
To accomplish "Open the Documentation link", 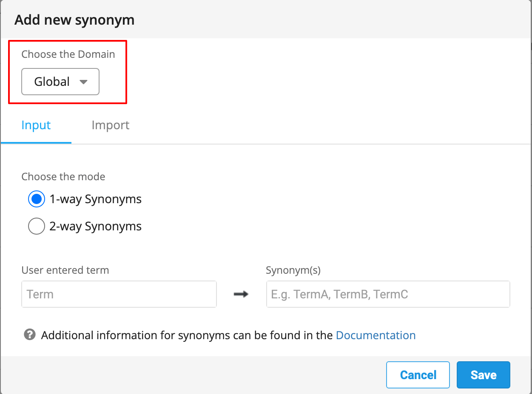I will pos(376,335).
